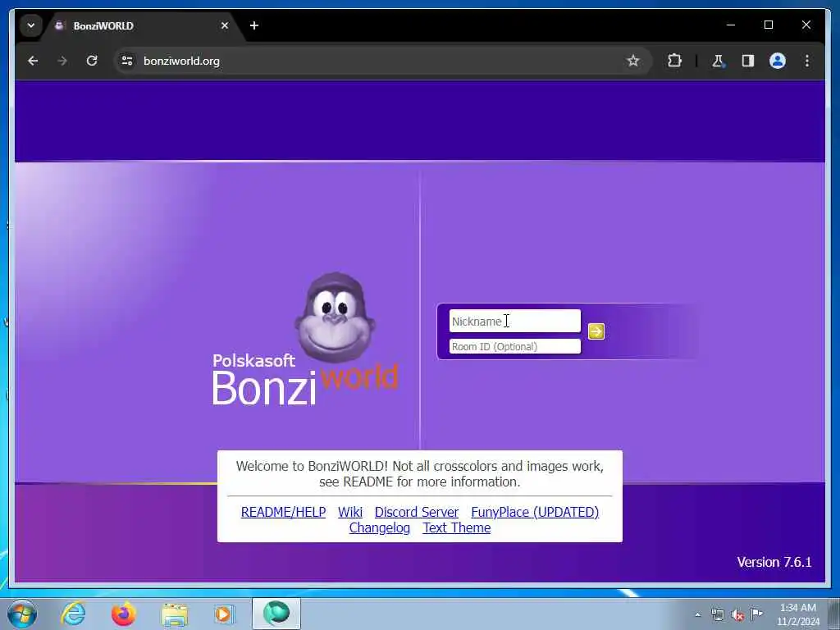
Task: Toggle the browser side panel icon
Action: pos(748,61)
